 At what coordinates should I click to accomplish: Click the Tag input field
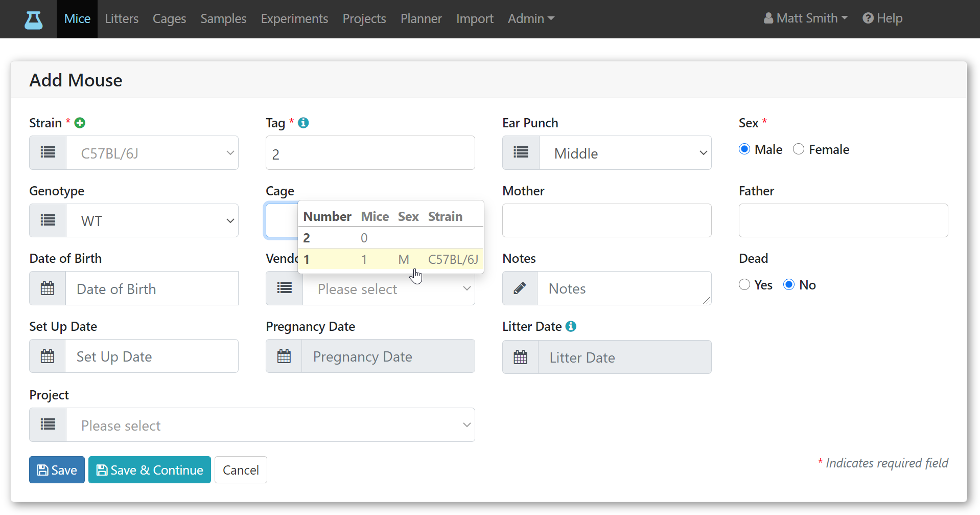click(370, 152)
